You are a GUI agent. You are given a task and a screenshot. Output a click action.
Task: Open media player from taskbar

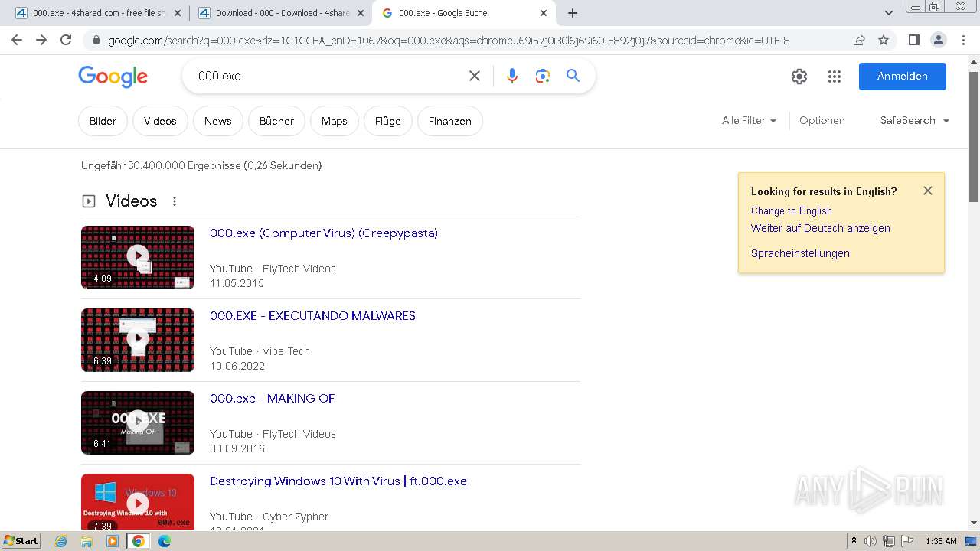point(113,541)
